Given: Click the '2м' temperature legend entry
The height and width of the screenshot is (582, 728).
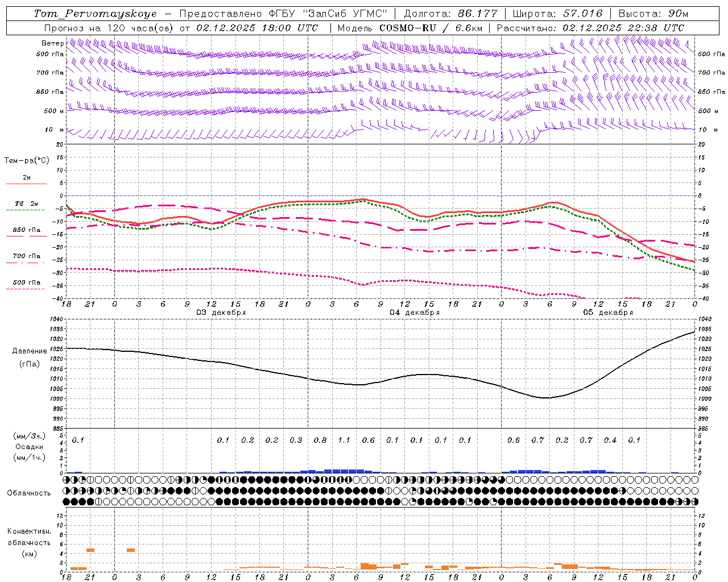Looking at the screenshot, I should pos(27,178).
